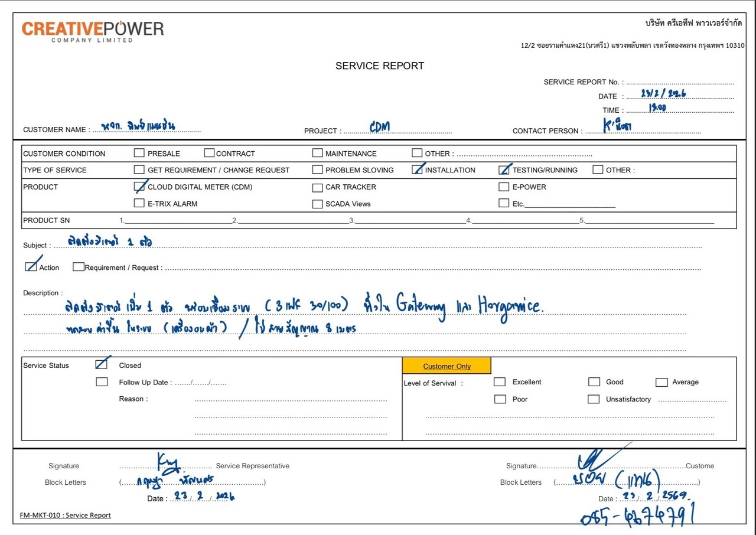The height and width of the screenshot is (535, 756).
Task: Uncheck the Closed service status box
Action: pos(102,364)
